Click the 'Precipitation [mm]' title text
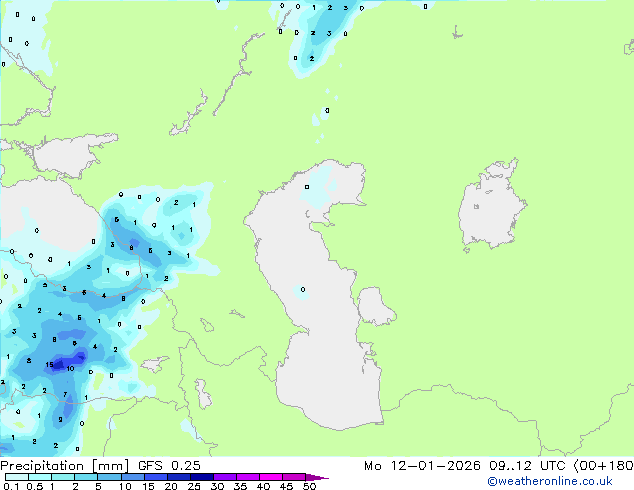Screen dimensions: 634x490 pos(65,466)
